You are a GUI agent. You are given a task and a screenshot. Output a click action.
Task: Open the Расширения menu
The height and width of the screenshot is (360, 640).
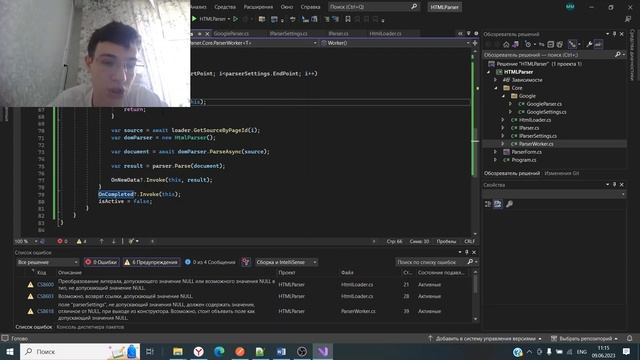point(258,7)
